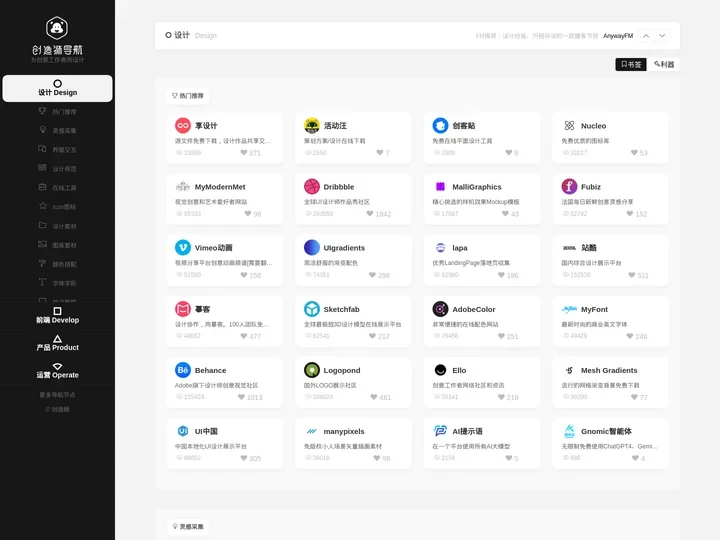
Task: Click the 创造狮 copyright link
Action: 57,409
